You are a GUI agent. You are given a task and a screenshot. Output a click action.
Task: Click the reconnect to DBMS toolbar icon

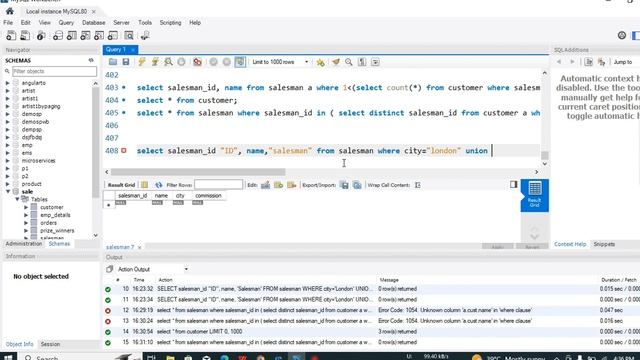click(144, 36)
